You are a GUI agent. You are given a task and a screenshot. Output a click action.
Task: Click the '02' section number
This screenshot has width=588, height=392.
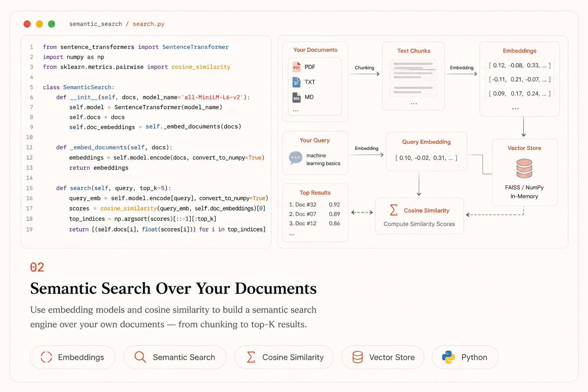click(x=37, y=267)
